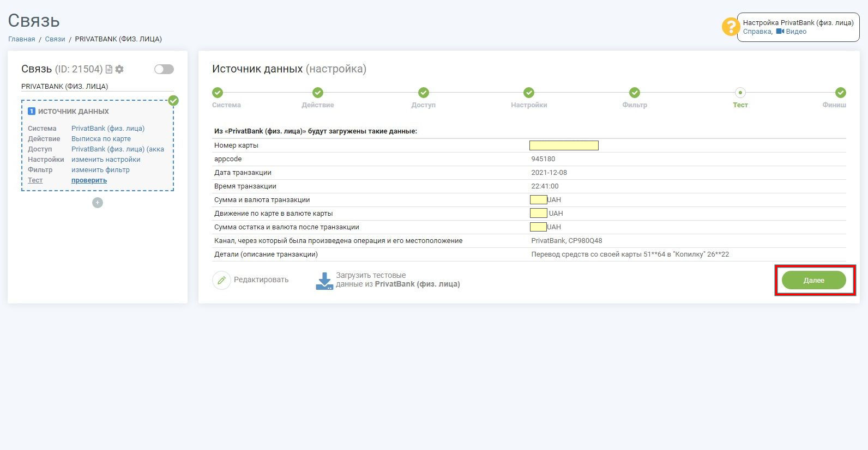Click the document icon next to connection ID

coord(108,69)
